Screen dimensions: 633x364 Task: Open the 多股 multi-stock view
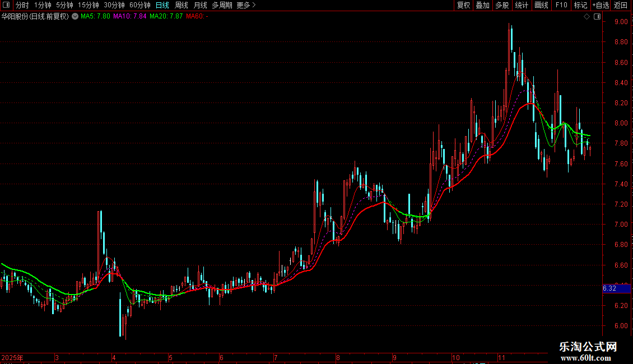(x=502, y=5)
